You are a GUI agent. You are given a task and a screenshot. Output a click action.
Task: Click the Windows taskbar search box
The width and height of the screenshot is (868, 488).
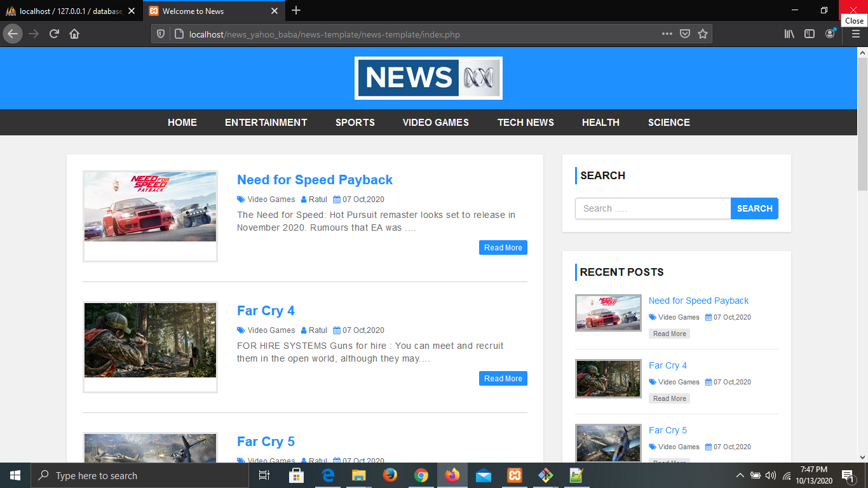tap(139, 475)
